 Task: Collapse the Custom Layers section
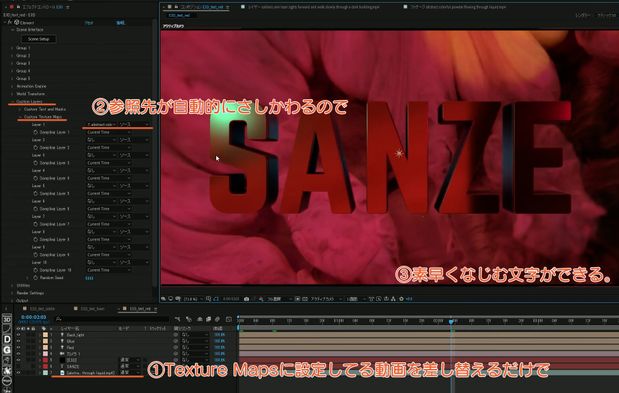[x=12, y=101]
